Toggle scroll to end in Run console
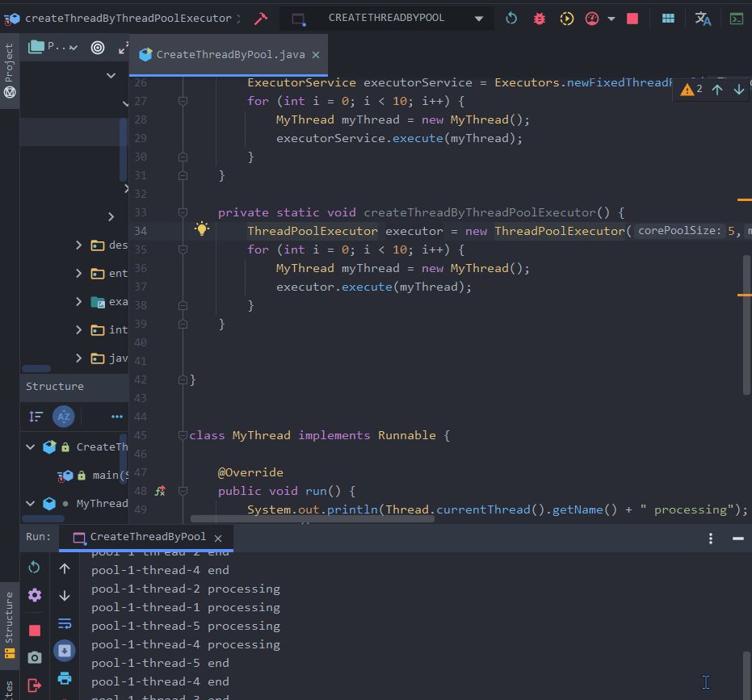The width and height of the screenshot is (752, 700). click(65, 651)
